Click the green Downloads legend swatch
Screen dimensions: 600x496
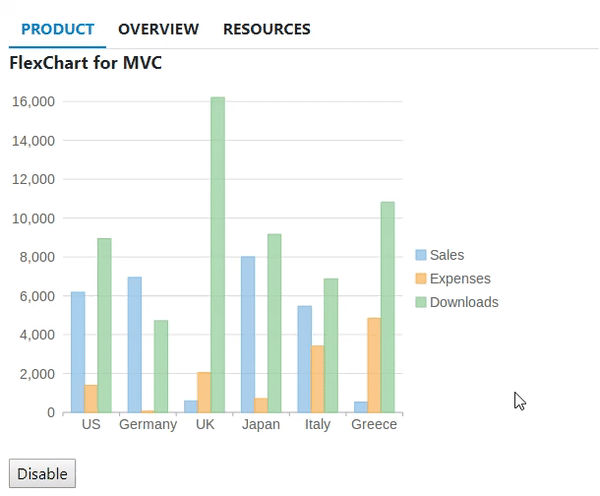point(420,301)
